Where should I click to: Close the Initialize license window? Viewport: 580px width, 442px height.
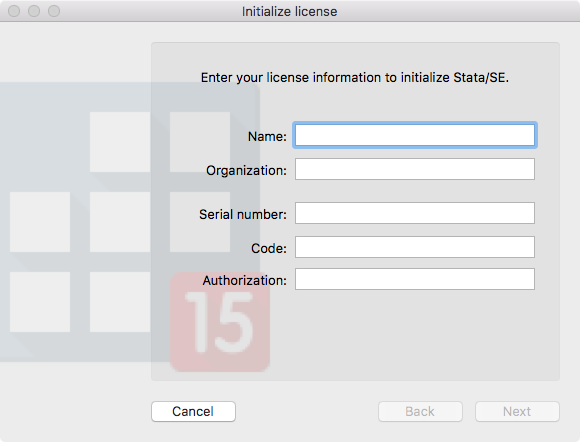tap(14, 11)
